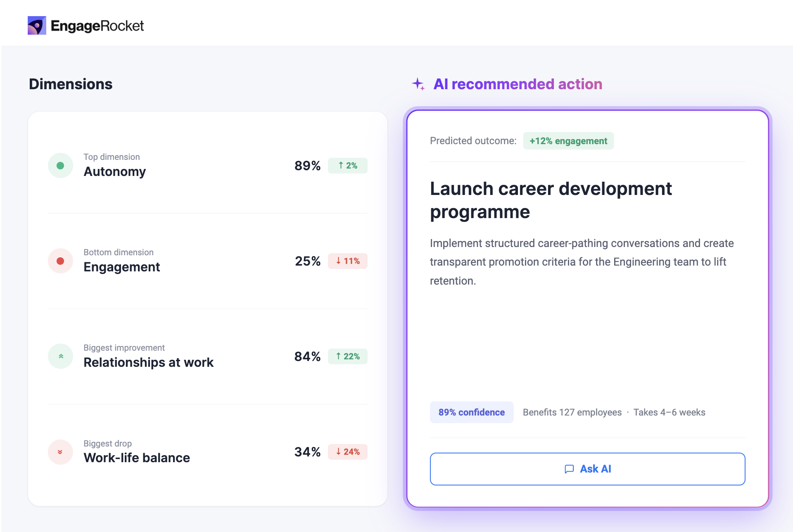This screenshot has height=532, width=793.
Task: Select the Work-life balance dimension
Action: pyautogui.click(x=208, y=452)
